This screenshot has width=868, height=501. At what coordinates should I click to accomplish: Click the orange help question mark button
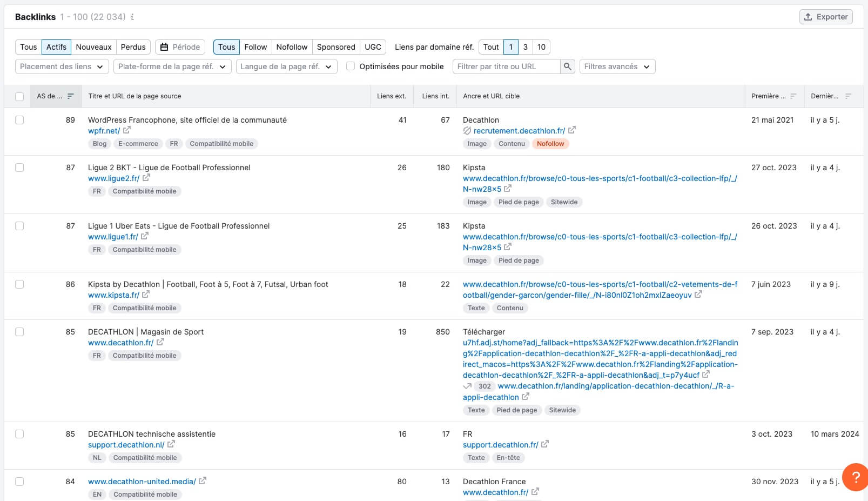click(856, 477)
